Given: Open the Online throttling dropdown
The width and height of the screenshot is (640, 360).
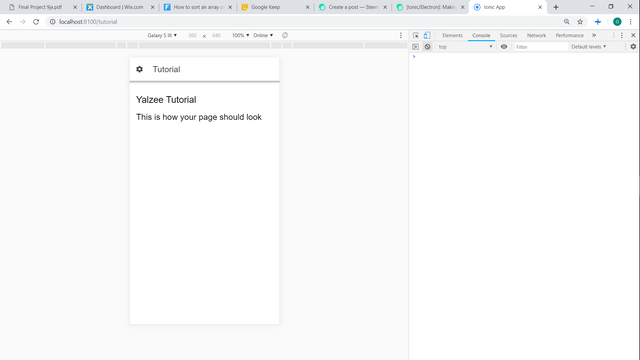Looking at the screenshot, I should coord(263,36).
